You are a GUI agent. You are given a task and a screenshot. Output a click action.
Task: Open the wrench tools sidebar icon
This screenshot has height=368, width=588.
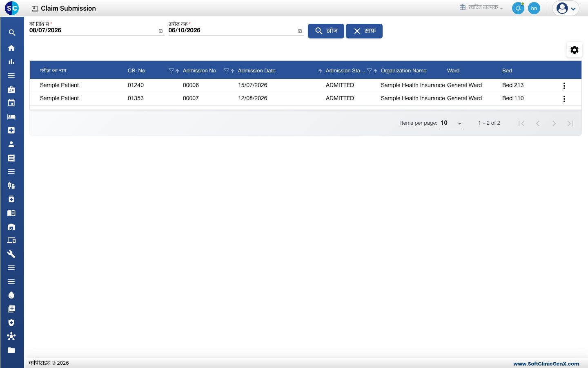[11, 254]
